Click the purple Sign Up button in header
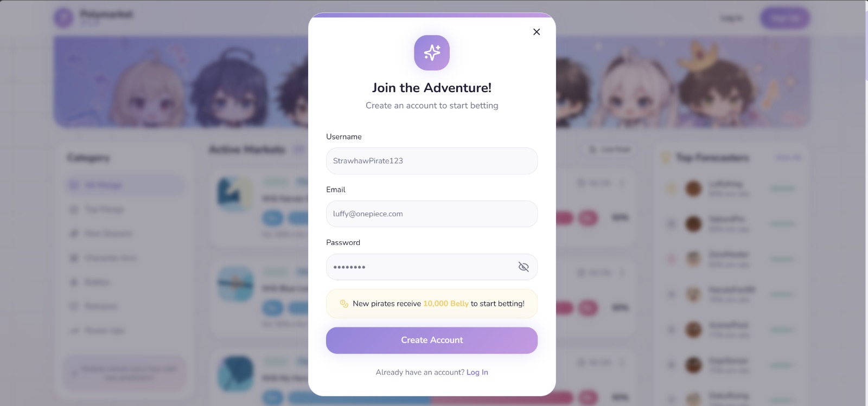The height and width of the screenshot is (406, 868). [785, 18]
